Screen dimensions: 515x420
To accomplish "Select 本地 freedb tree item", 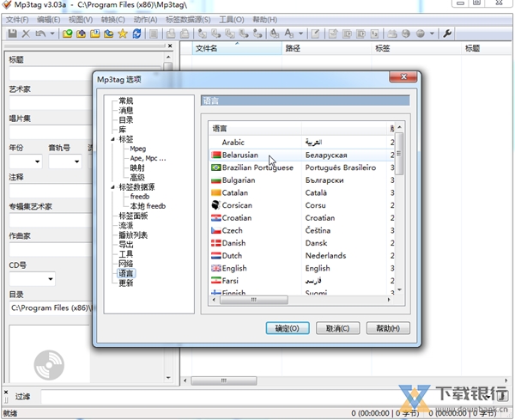I will coord(148,206).
